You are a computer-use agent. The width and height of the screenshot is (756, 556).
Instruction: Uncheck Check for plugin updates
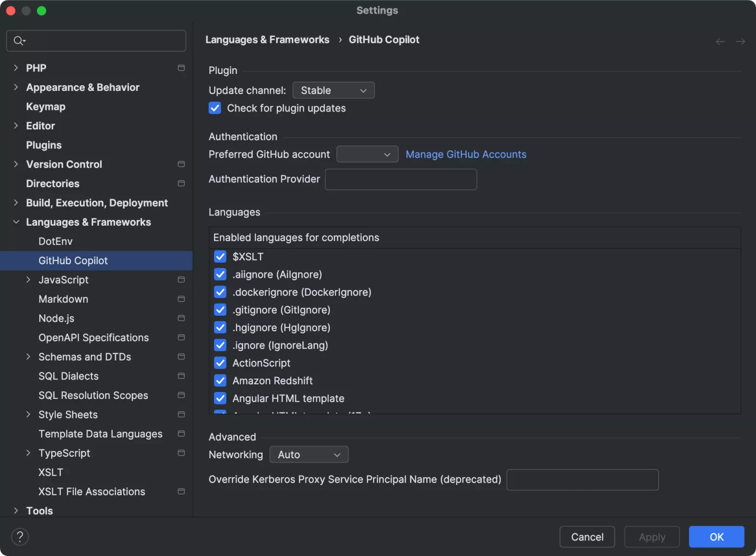[x=215, y=108]
